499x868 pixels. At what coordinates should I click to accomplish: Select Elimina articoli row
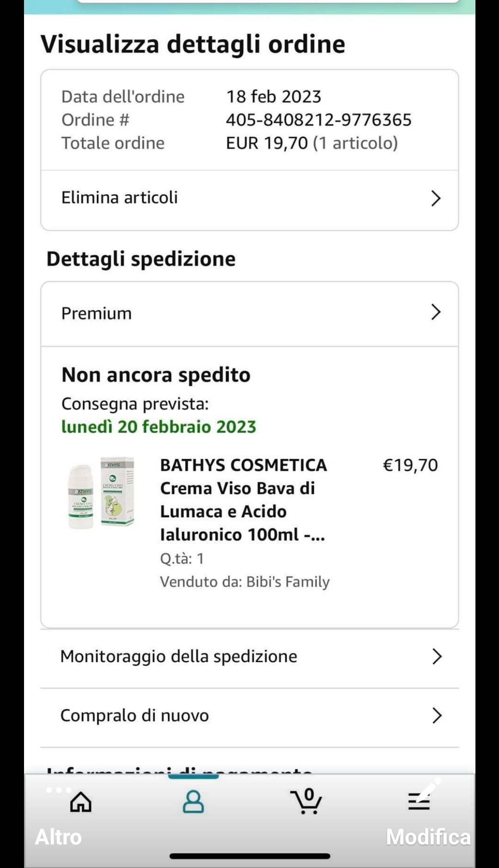click(x=249, y=198)
